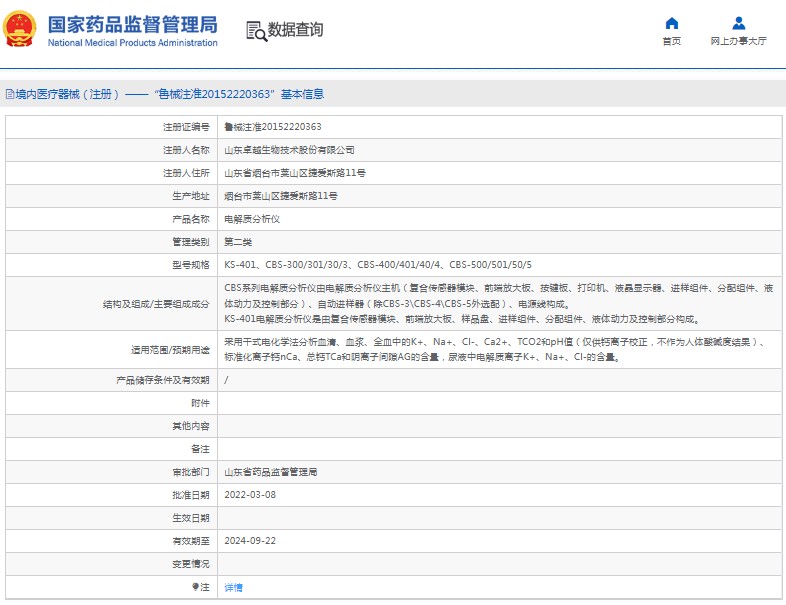Viewport: 786px width, 605px height.
Task: Select structure text starting CBS系列电解质分析仪
Action: [x=499, y=296]
